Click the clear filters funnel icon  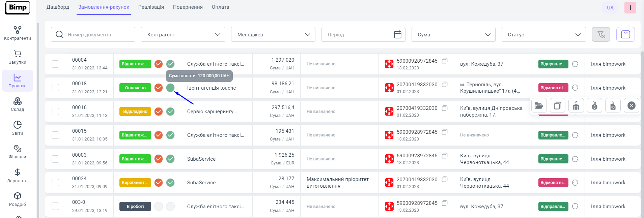coord(601,34)
